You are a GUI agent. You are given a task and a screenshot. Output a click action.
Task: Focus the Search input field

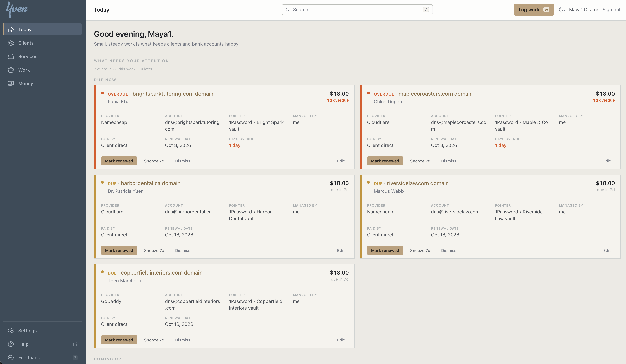(x=357, y=10)
